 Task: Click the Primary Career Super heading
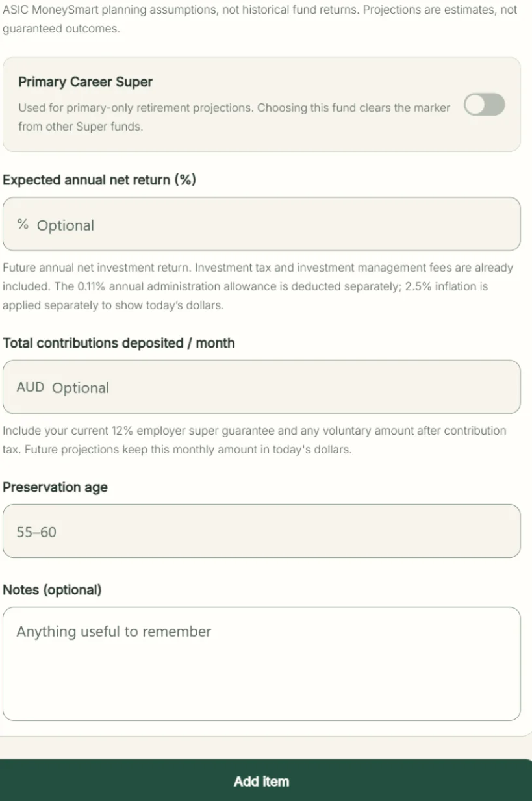coord(86,82)
